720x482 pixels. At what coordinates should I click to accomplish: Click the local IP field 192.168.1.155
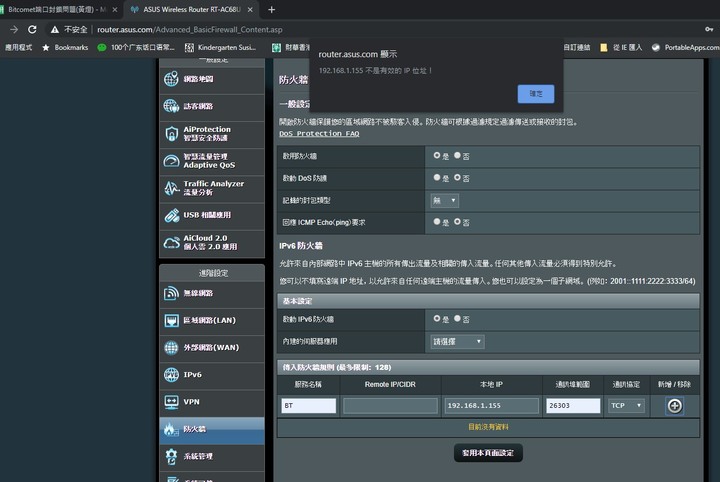[491, 406]
